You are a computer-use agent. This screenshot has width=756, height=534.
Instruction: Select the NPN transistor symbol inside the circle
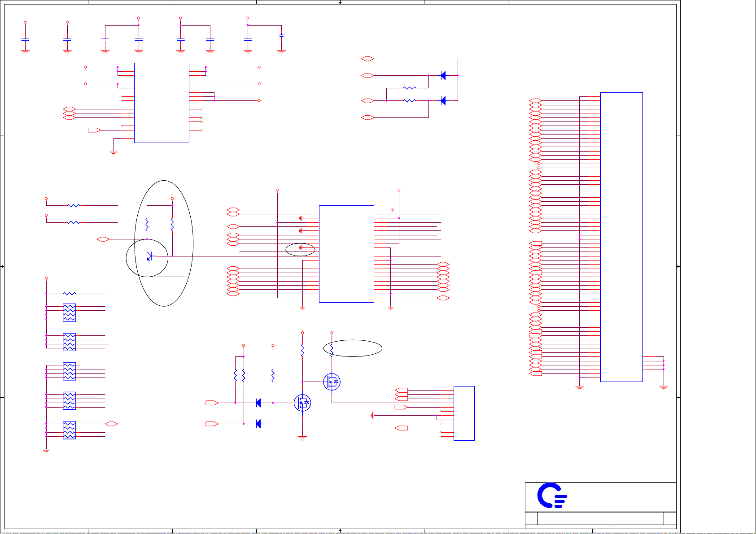(x=150, y=256)
